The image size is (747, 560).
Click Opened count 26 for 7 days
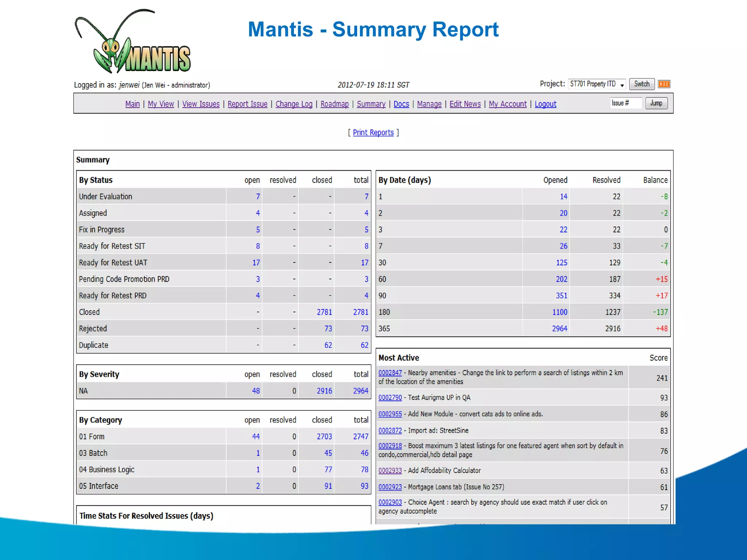tap(564, 246)
